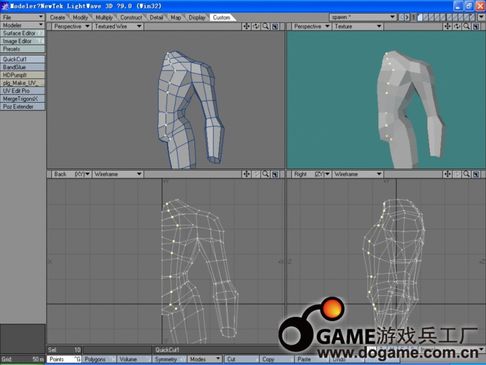486x365 pixels.
Task: Click the Copy button
Action: tap(276, 359)
